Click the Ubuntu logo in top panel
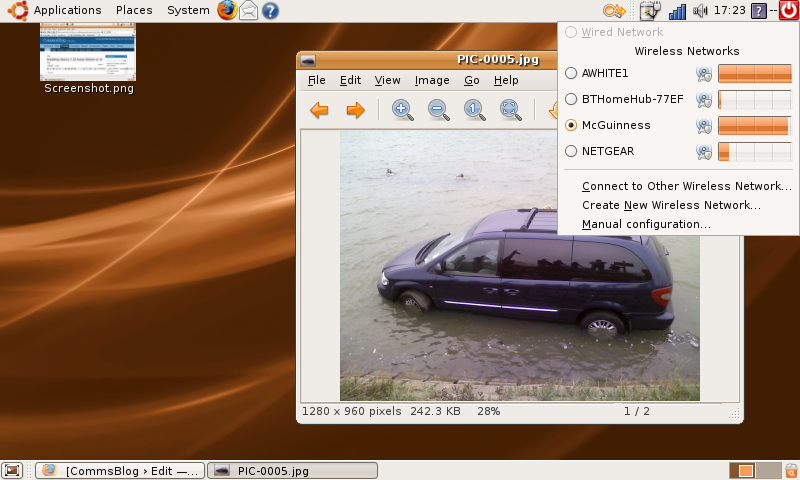Viewport: 800px width, 480px height. click(18, 10)
